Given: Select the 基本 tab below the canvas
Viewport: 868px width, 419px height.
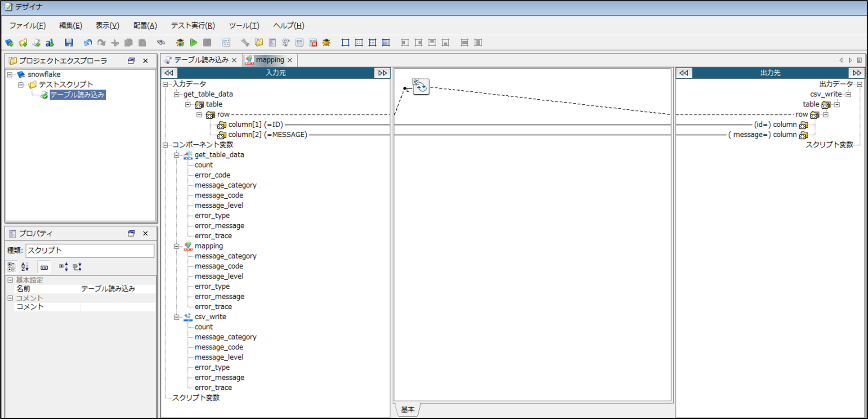Looking at the screenshot, I should click(x=407, y=410).
